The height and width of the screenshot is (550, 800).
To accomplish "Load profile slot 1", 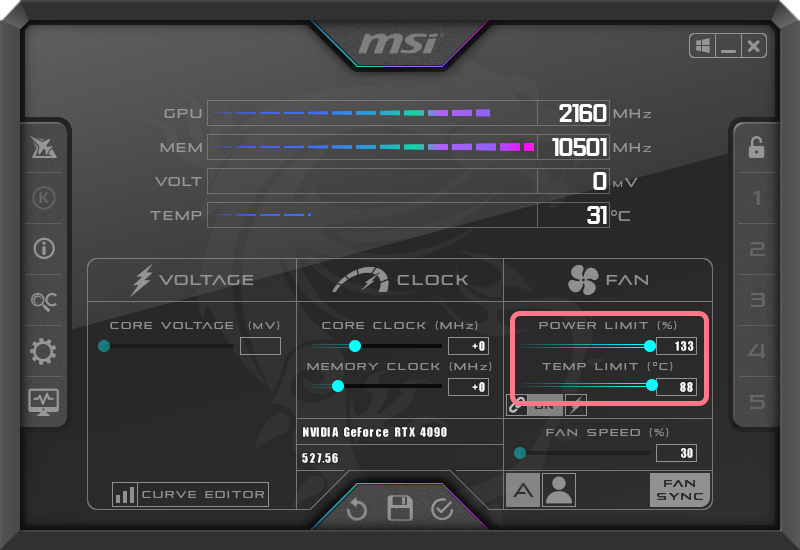I will 757,198.
